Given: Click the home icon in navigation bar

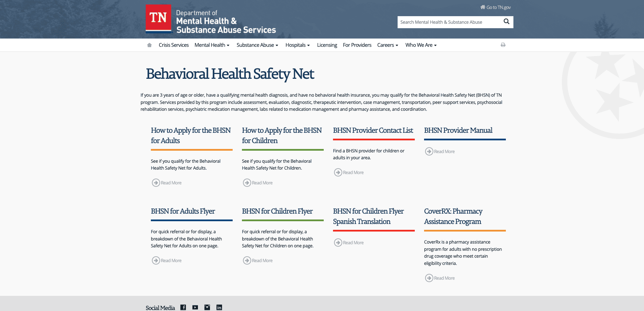Looking at the screenshot, I should pos(149,45).
